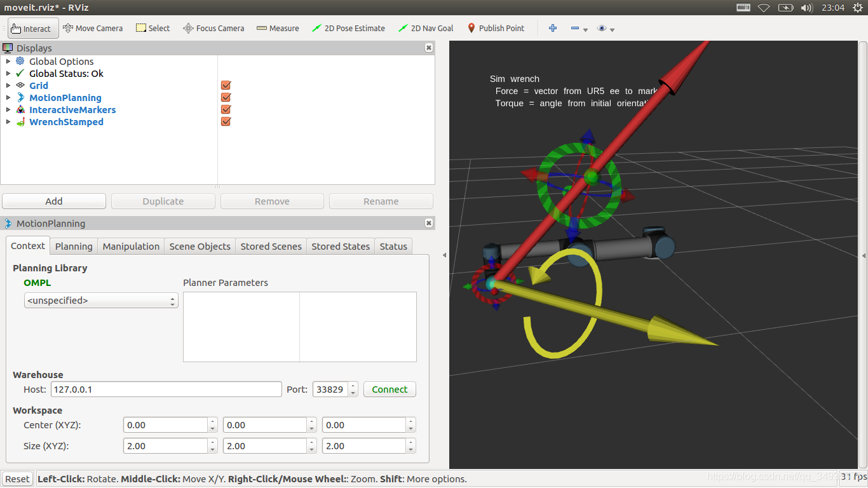The width and height of the screenshot is (868, 488).
Task: Expand Global Status: Ok row
Action: (8, 73)
